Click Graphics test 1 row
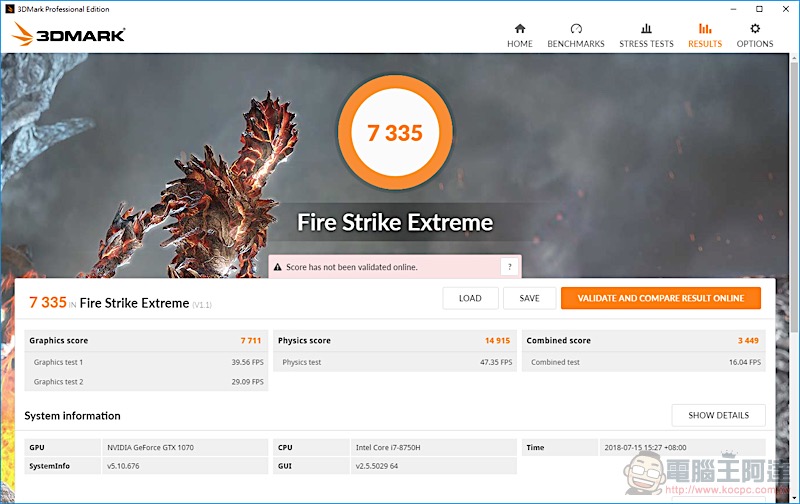Viewport: 800px width, 504px height. click(x=146, y=362)
